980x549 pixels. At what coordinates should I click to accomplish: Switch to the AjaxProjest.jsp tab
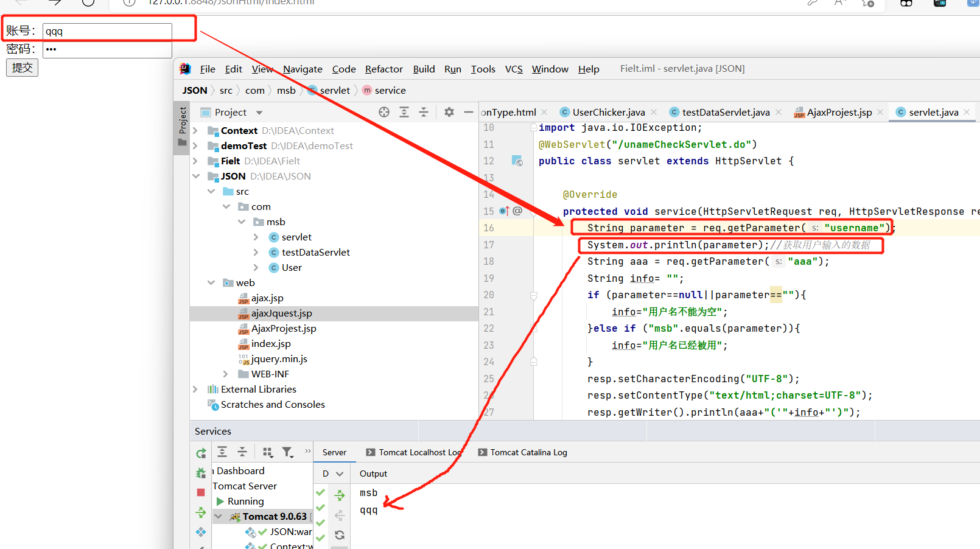(839, 112)
